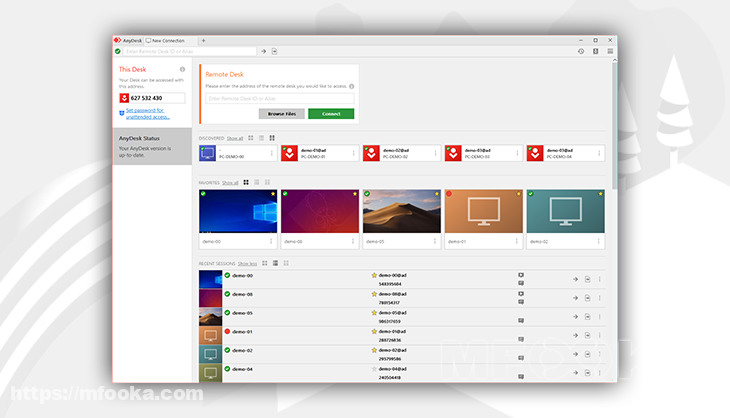Click the connect arrow beside address bar
This screenshot has width=730, height=418.
[263, 51]
